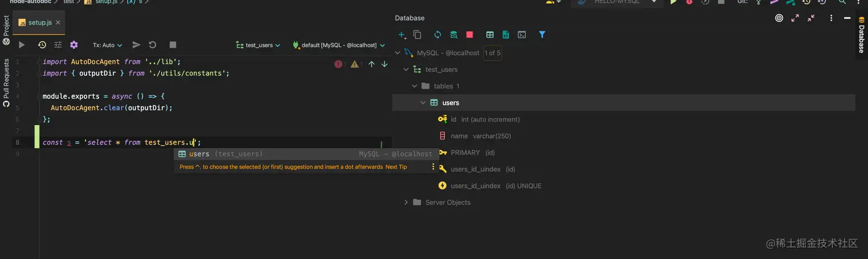Select the tables folder row
868x259 pixels.
[623, 86]
